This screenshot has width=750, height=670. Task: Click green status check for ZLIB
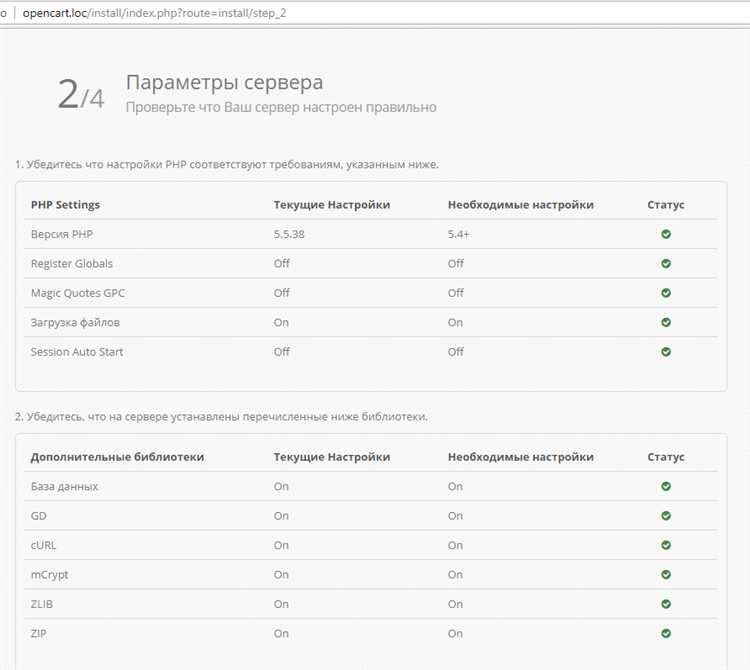666,604
